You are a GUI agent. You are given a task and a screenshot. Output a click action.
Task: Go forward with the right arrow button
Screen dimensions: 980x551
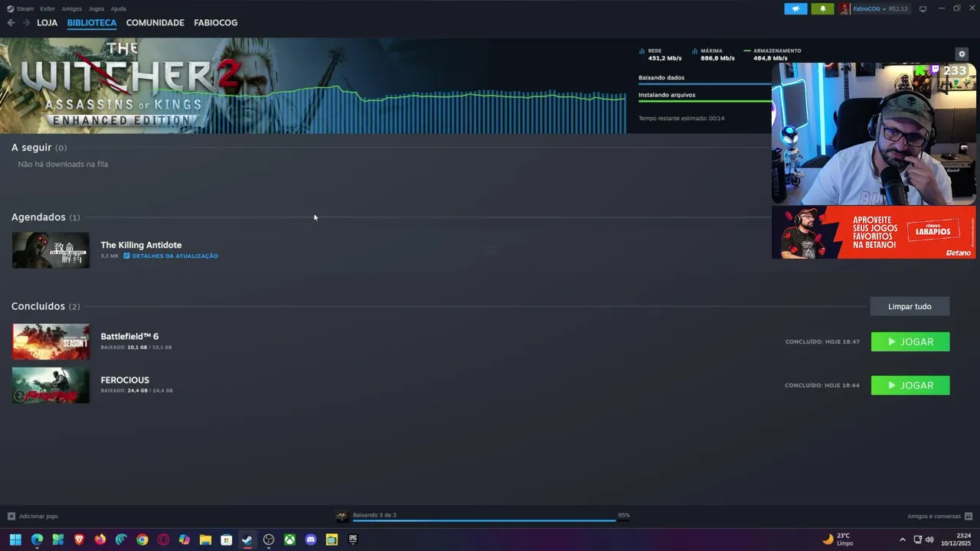coord(26,23)
